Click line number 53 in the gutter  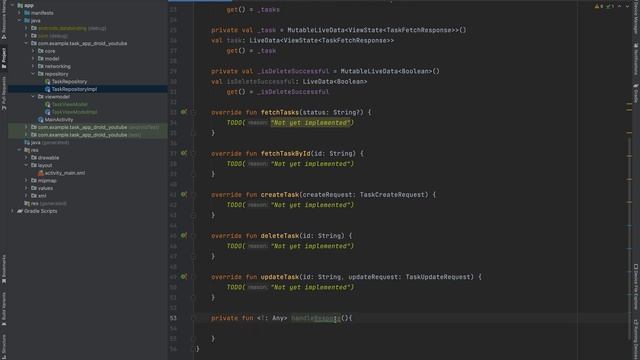point(173,318)
